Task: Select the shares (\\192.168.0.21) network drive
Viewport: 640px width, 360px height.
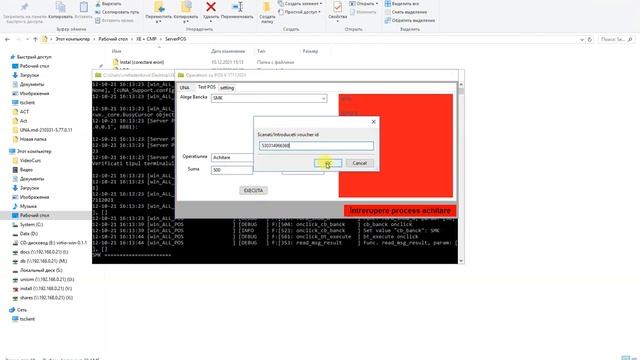Action: click(46, 298)
